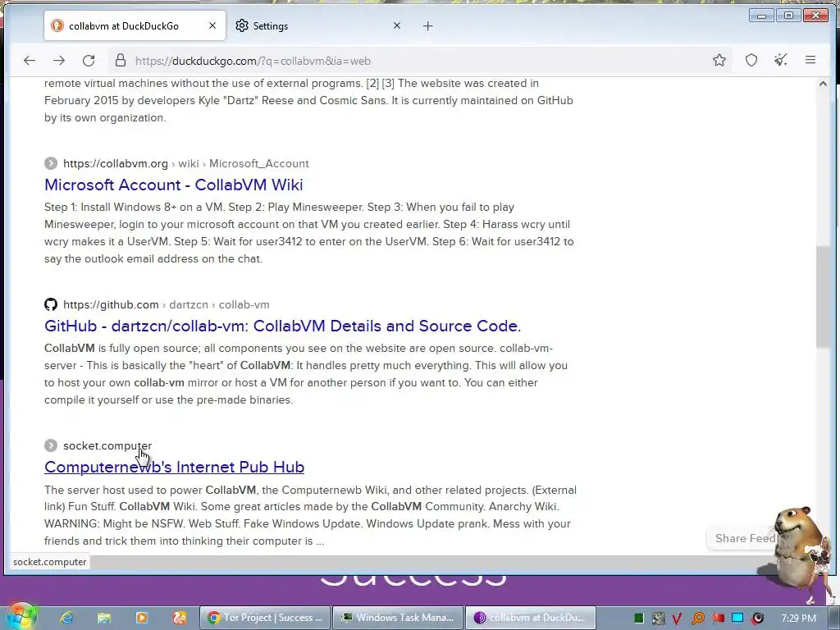Switch to the Tor Project Success Chrome window
The height and width of the screenshot is (630, 840).
265,618
